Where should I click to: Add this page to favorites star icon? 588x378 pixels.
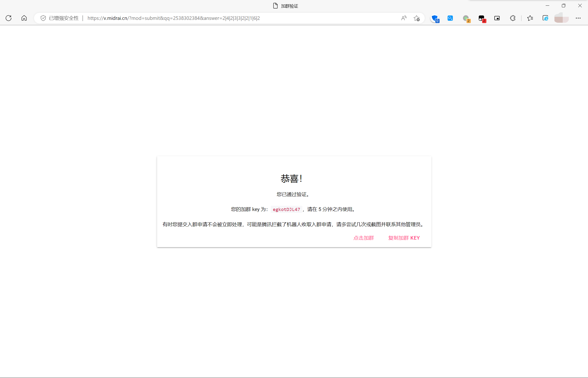pyautogui.click(x=417, y=18)
